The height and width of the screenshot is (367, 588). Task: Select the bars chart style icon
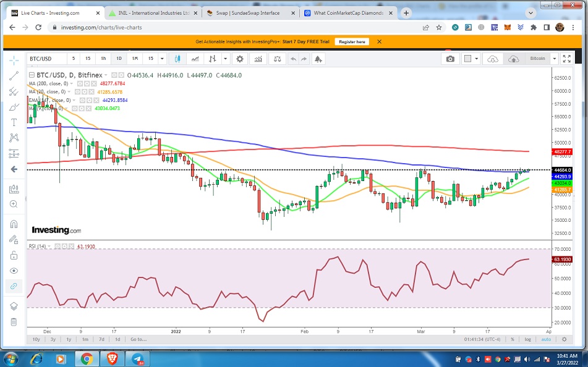(x=213, y=59)
